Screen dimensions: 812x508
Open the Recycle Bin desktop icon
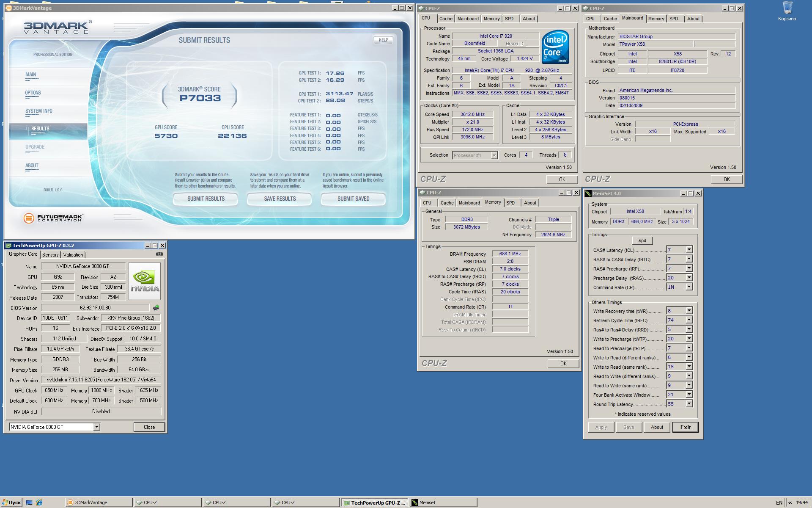(x=787, y=11)
